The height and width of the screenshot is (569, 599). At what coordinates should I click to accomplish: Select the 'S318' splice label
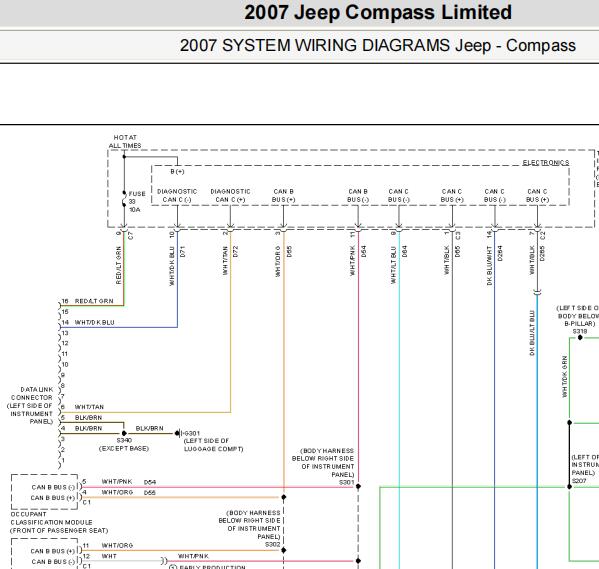click(x=580, y=332)
